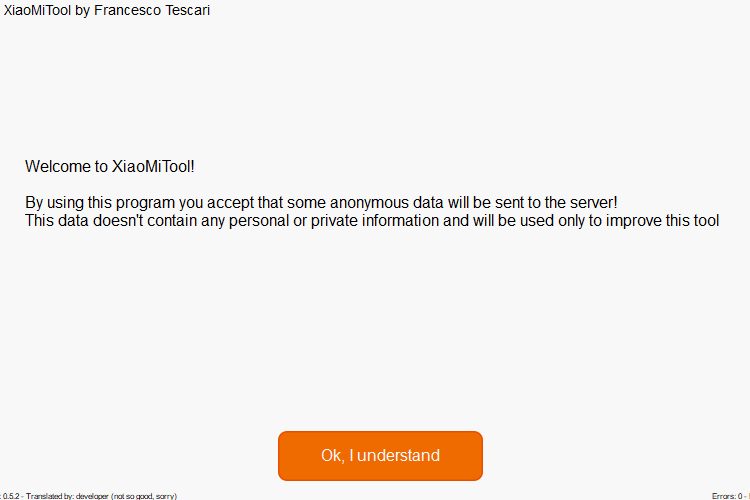750x500 pixels.
Task: Click the "Translated by: developer" status text
Action: 67,496
